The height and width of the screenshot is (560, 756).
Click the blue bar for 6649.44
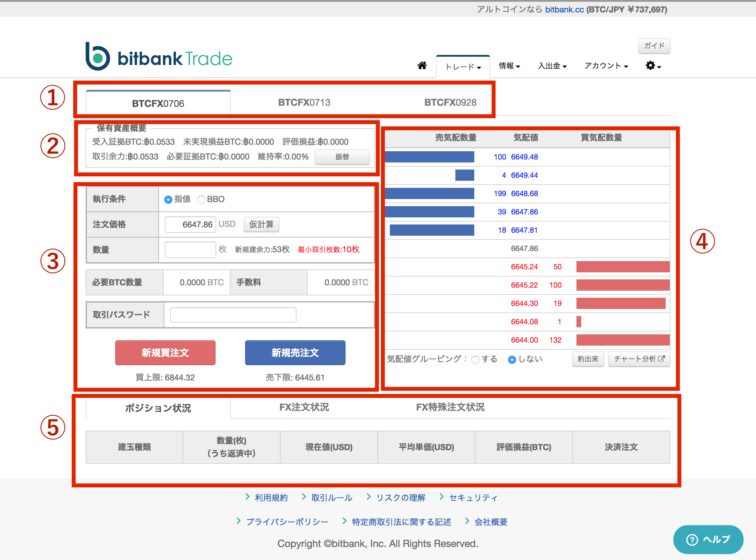click(x=465, y=175)
